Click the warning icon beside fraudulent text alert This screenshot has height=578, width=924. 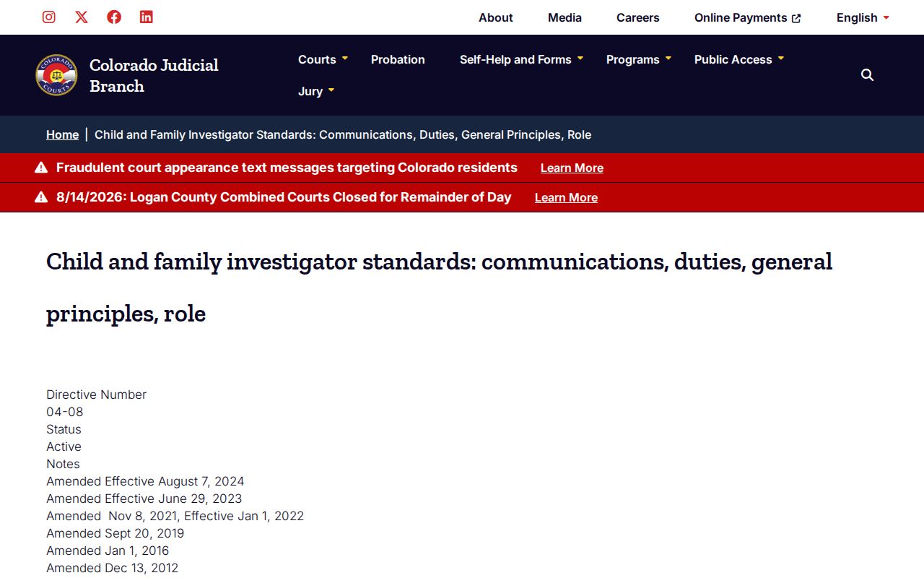pos(41,168)
